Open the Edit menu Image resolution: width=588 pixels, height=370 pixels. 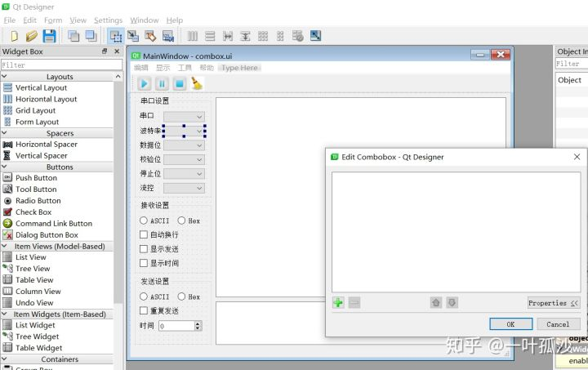[29, 20]
